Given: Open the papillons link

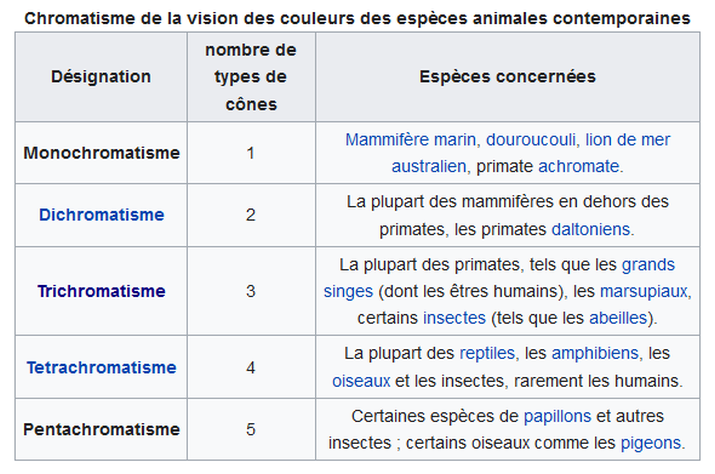Looking at the screenshot, I should 557,416.
